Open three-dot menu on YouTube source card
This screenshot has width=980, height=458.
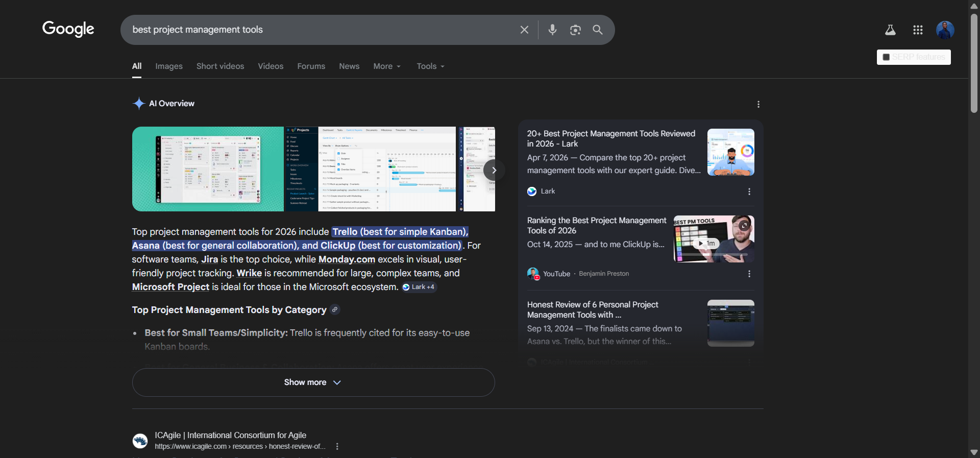[749, 274]
